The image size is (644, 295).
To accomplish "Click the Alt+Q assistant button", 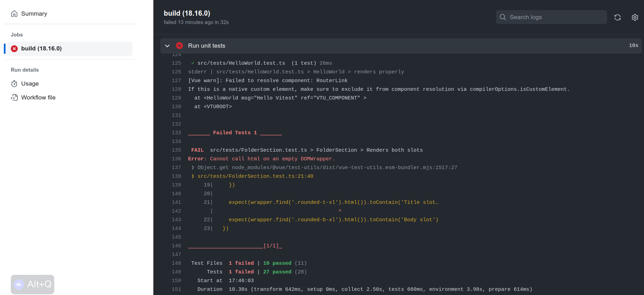I will pos(32,285).
